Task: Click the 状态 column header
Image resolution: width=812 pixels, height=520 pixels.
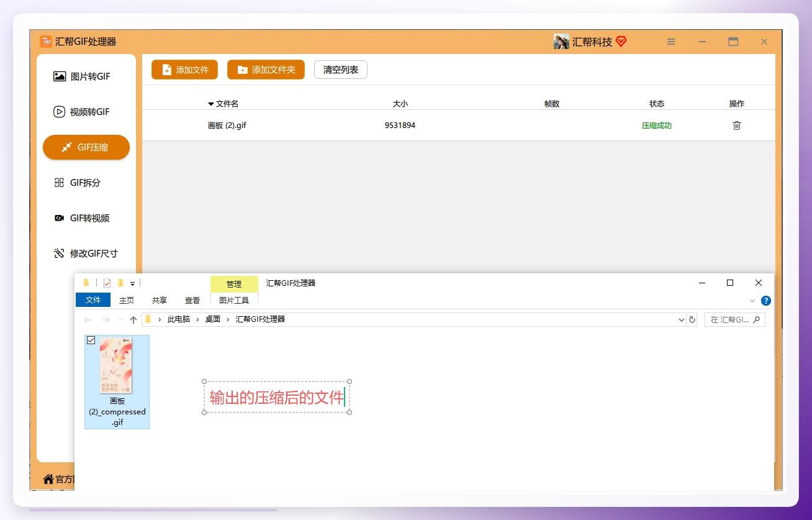Action: (x=657, y=104)
